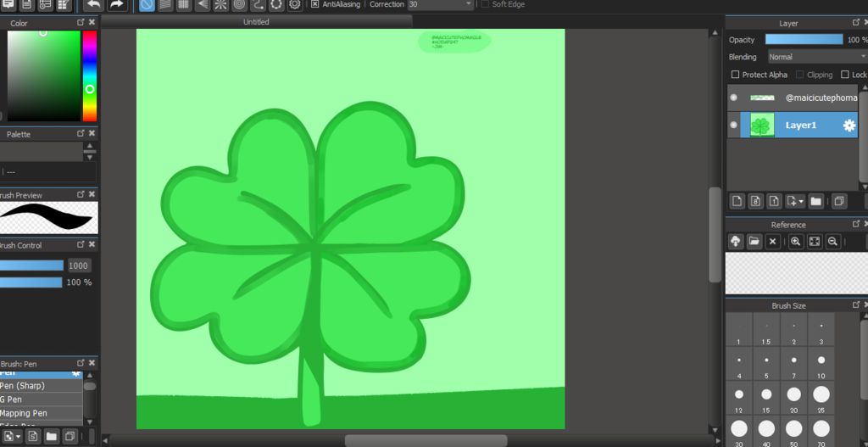
Task: Add a new color layer
Action: click(x=737, y=201)
